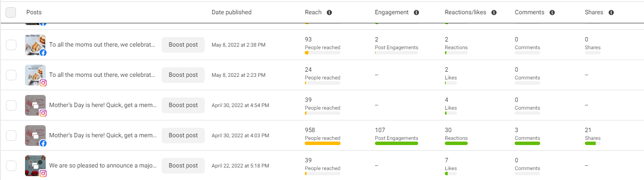Click Instagram icon on April 22 post
The image size is (644, 180).
43,174
